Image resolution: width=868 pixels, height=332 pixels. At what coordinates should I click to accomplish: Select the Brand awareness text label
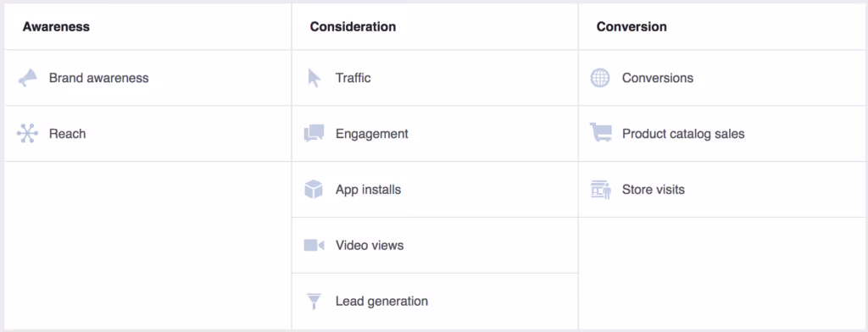98,78
